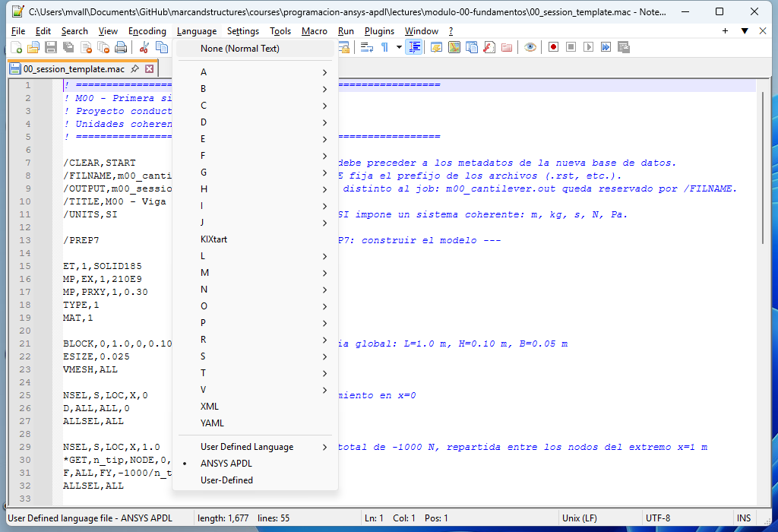The image size is (778, 532).
Task: Switch to the 00_session_template.mac tab
Action: (x=74, y=69)
